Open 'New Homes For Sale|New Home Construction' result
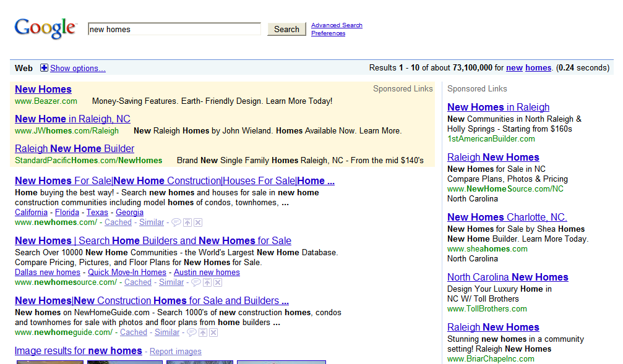The image size is (623, 364). point(175,181)
